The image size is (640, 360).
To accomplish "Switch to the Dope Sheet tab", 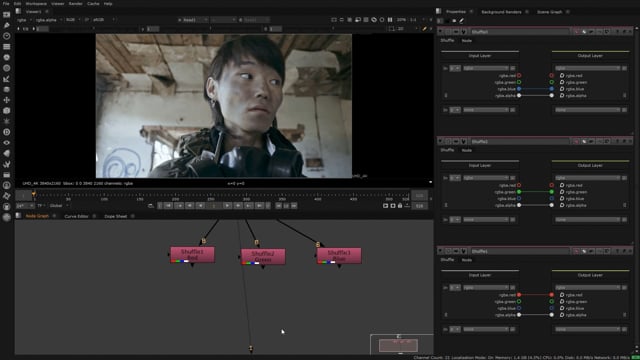I will click(116, 216).
